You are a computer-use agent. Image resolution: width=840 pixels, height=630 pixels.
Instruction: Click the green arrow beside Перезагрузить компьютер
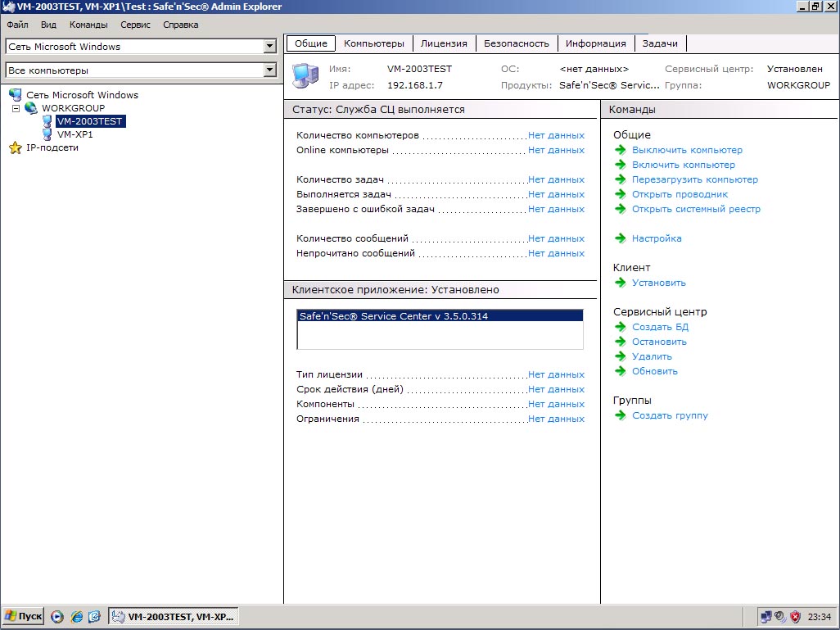click(621, 179)
